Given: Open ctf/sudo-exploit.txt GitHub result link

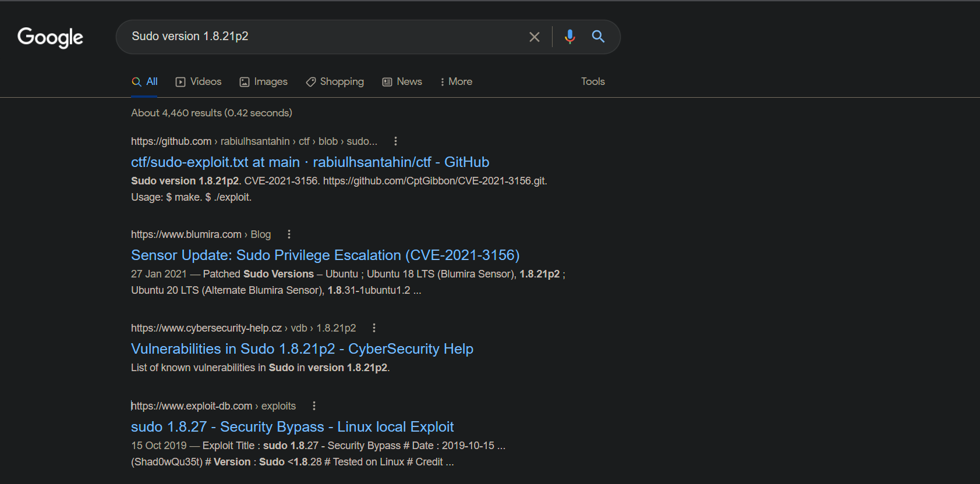Looking at the screenshot, I should coord(310,162).
